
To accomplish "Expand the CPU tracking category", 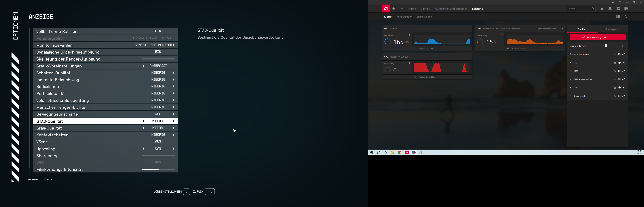I will point(570,88).
